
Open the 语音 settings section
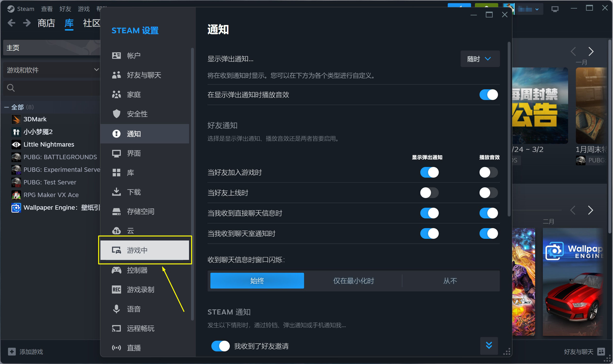tap(145, 309)
